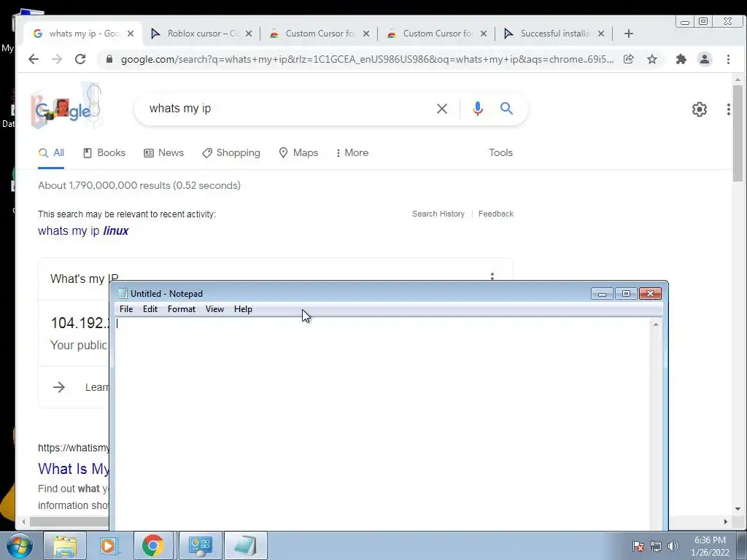The image size is (747, 560).
Task: Show Shopping search results
Action: [x=231, y=153]
